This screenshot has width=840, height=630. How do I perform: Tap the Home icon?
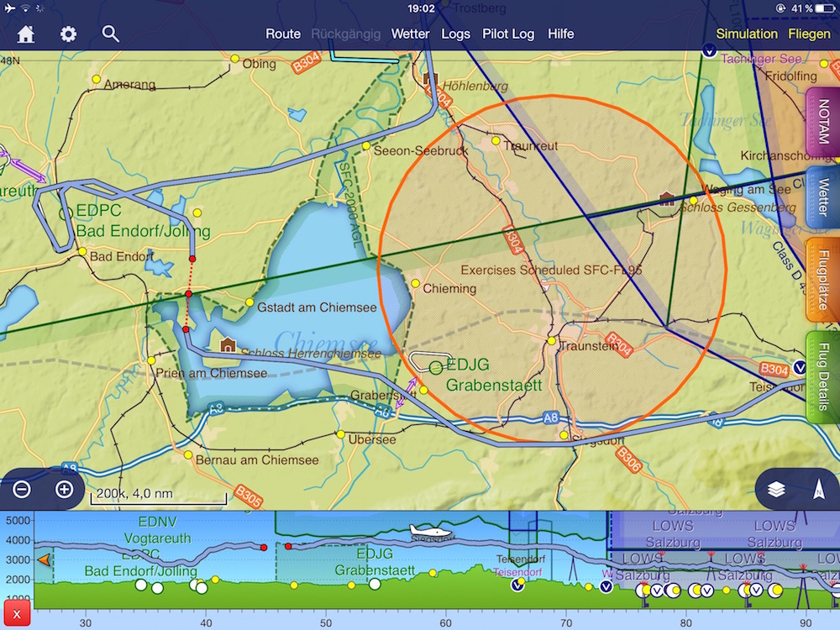26,34
